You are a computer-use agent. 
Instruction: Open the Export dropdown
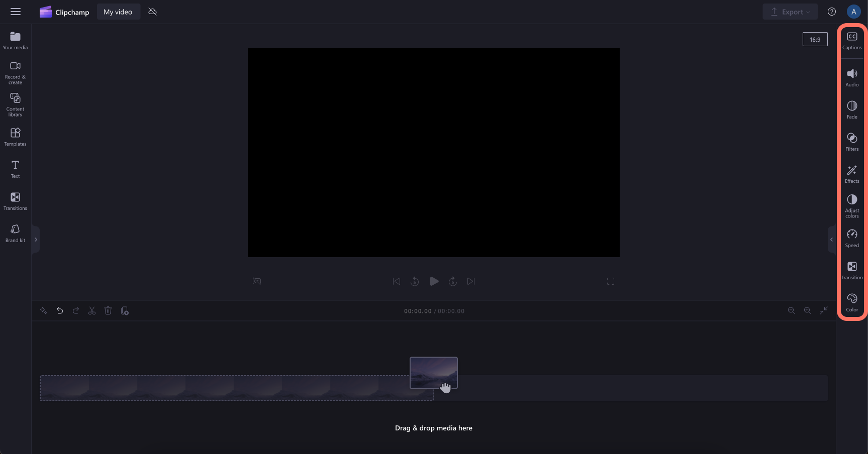click(790, 11)
